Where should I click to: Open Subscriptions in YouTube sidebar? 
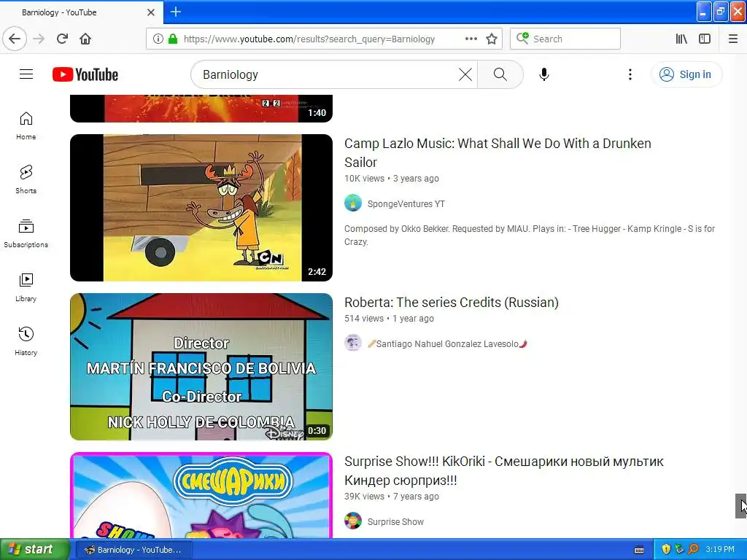tap(26, 233)
